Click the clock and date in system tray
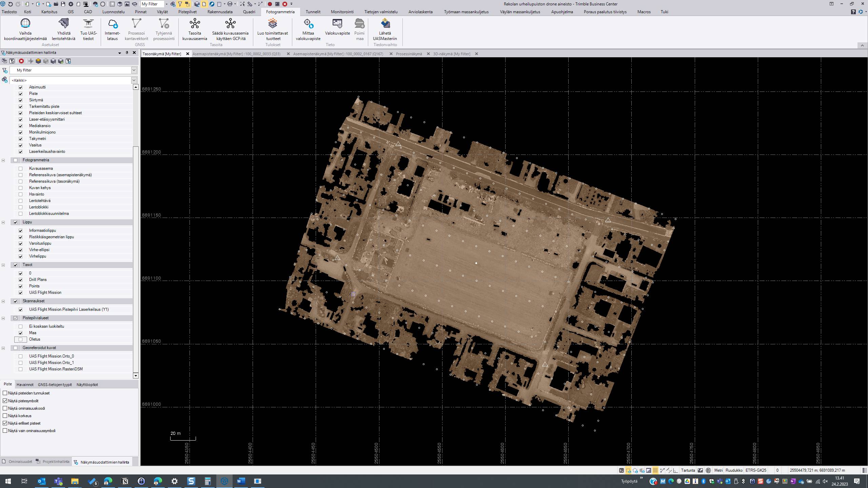 pyautogui.click(x=840, y=481)
